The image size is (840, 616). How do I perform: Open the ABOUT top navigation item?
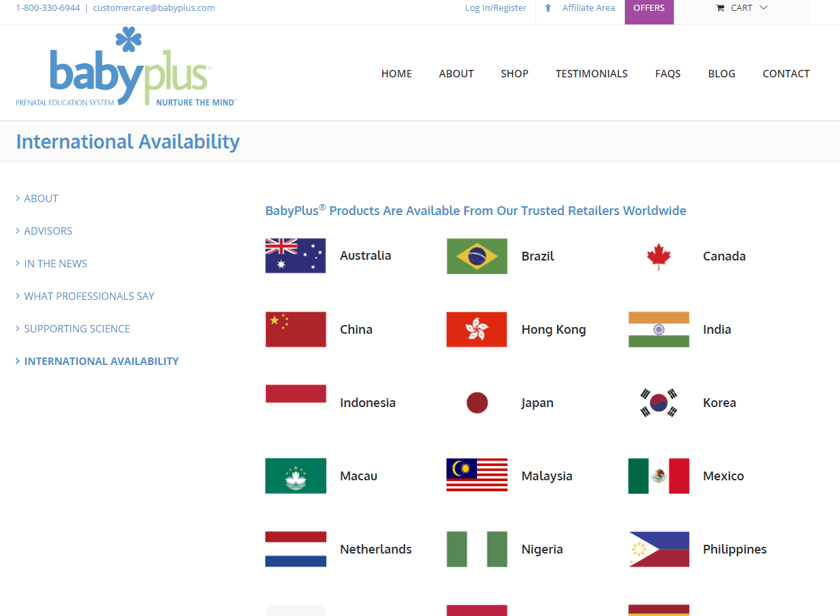pyautogui.click(x=456, y=73)
